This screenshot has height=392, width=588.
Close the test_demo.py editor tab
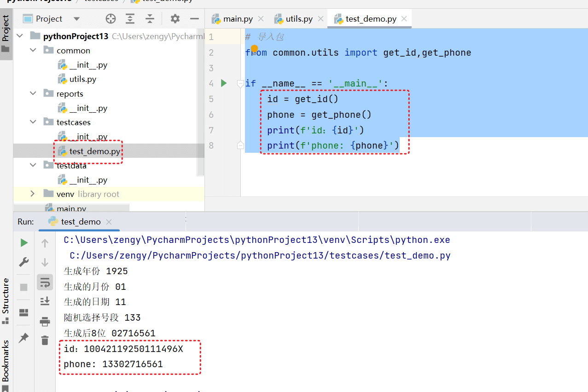[x=404, y=19]
